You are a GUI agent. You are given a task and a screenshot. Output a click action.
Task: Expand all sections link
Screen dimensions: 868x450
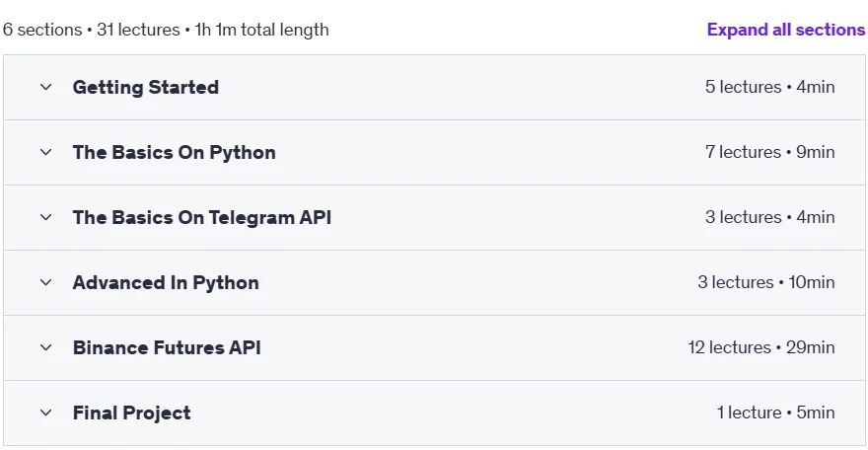[785, 30]
